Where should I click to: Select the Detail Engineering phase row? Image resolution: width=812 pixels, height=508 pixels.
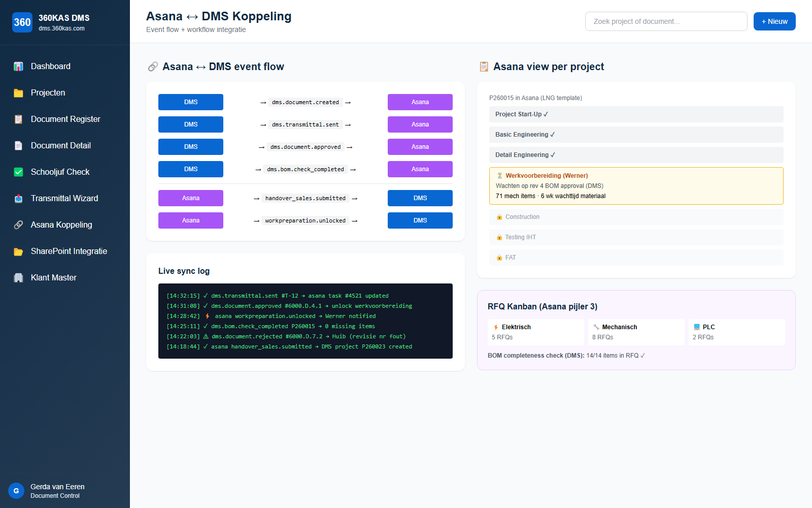tap(636, 155)
